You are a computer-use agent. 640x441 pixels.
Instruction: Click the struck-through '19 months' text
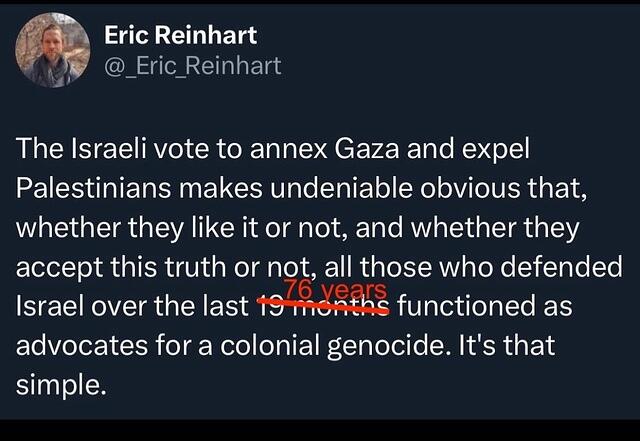click(323, 306)
